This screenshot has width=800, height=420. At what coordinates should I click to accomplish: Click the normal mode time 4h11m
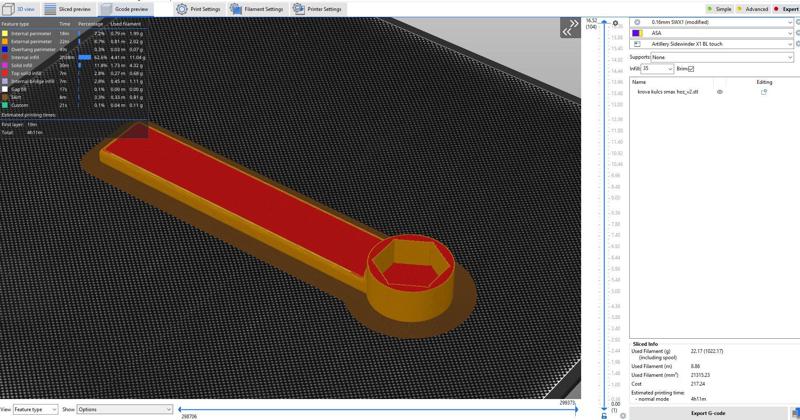(x=698, y=399)
